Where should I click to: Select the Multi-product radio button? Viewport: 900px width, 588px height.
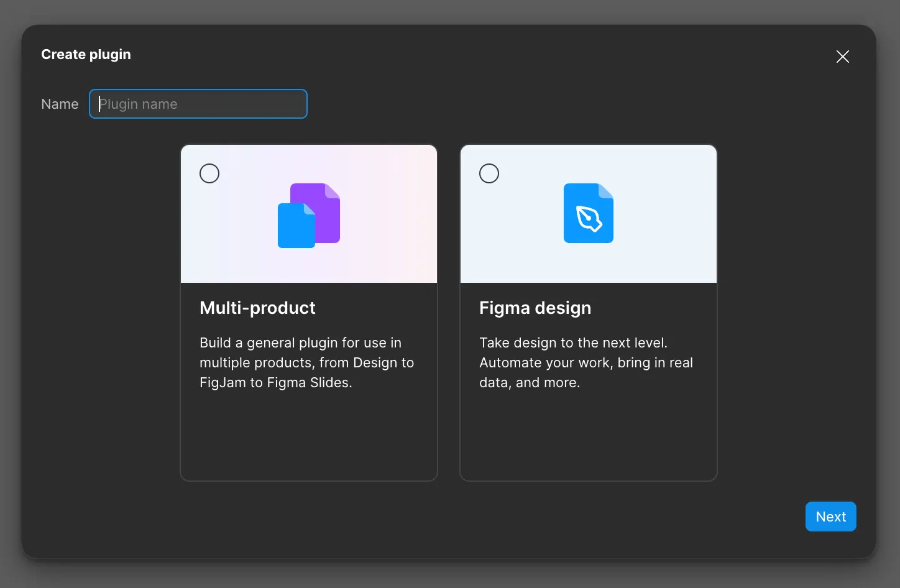(209, 173)
